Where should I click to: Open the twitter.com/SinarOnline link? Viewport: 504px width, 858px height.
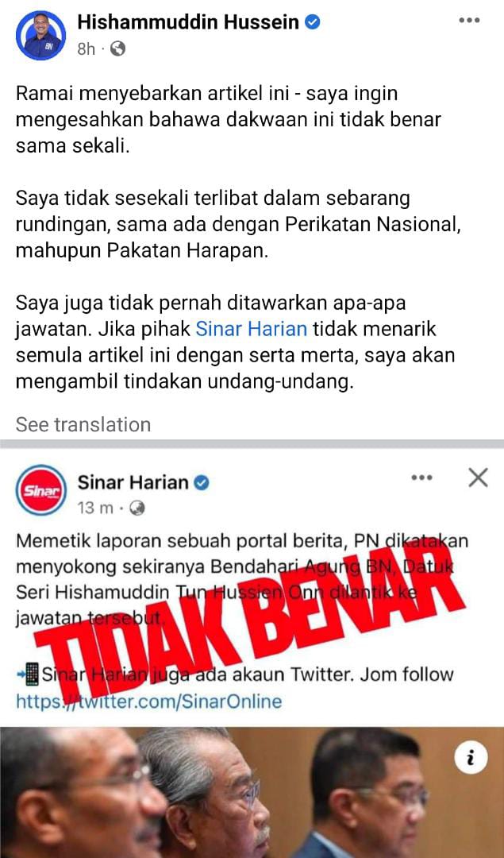pos(148,701)
